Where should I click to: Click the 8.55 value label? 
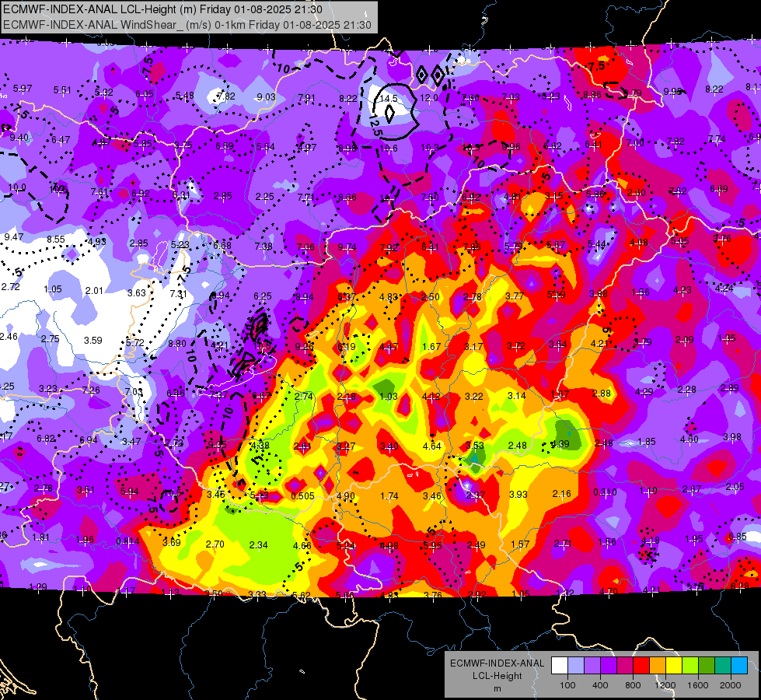pyautogui.click(x=56, y=239)
